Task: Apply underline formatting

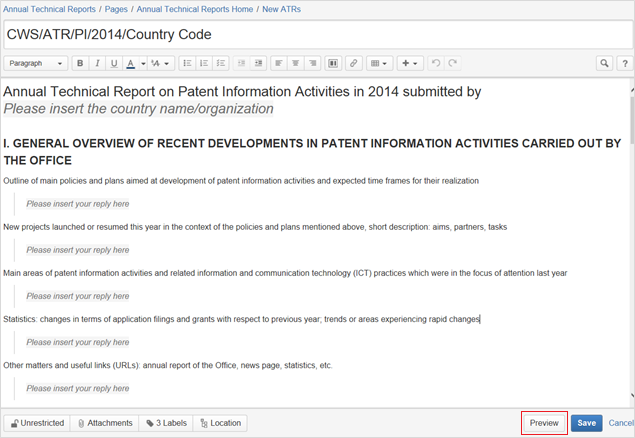Action: click(x=114, y=63)
